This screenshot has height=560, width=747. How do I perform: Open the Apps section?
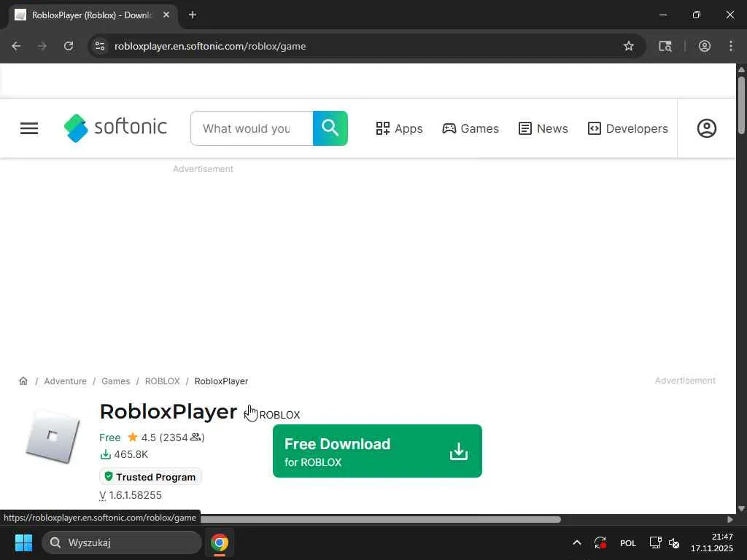pos(399,128)
